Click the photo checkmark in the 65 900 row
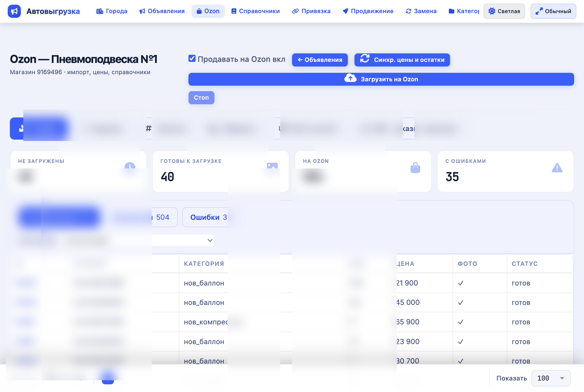 click(x=461, y=322)
